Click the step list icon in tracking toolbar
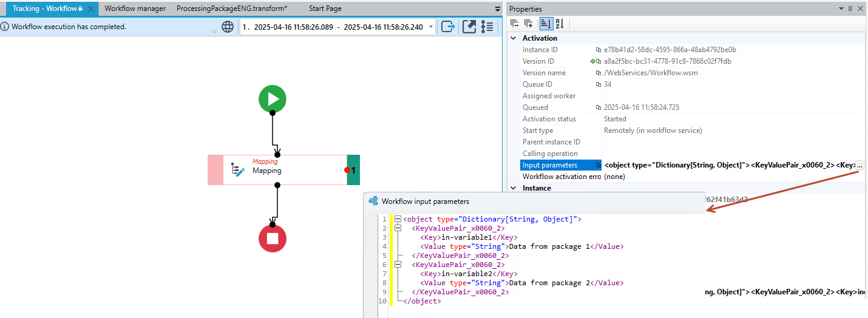The image size is (868, 318). pos(487,27)
